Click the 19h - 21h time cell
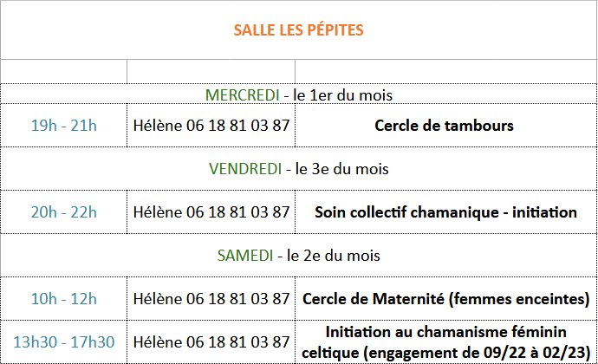This screenshot has width=598, height=364. (x=63, y=126)
